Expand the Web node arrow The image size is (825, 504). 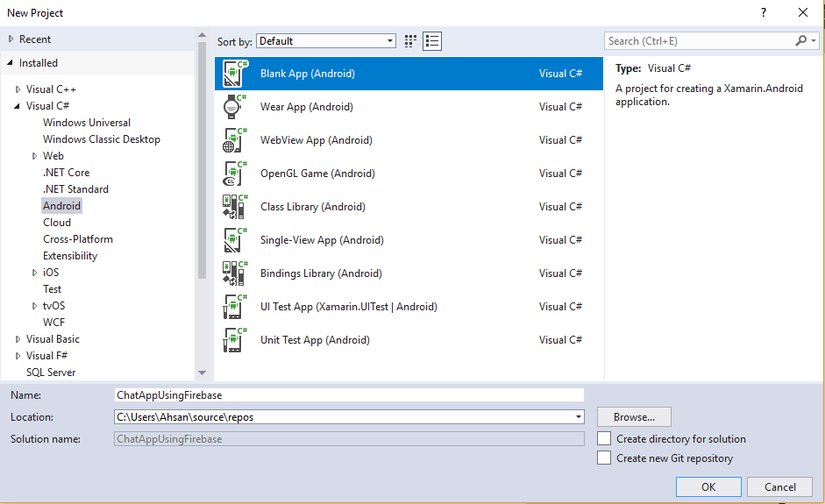pos(35,156)
